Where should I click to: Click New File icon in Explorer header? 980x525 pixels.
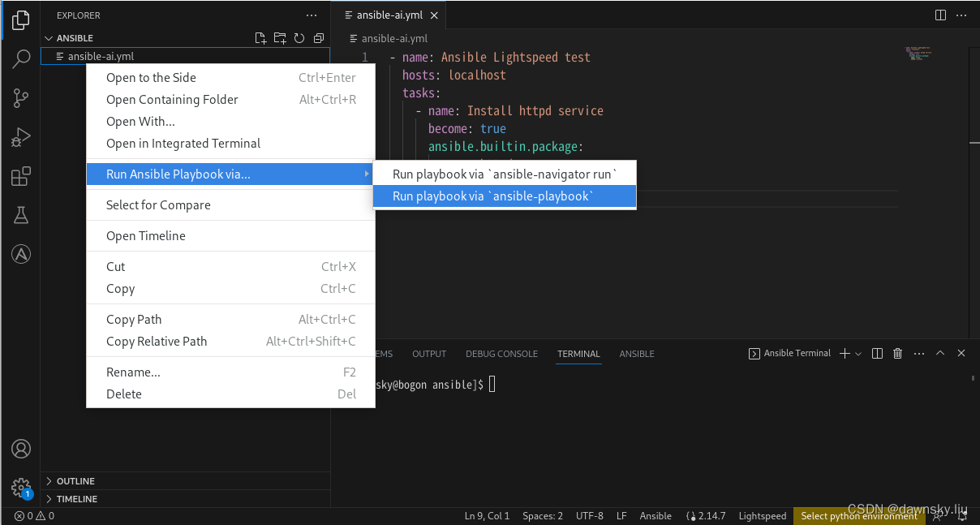pos(260,38)
